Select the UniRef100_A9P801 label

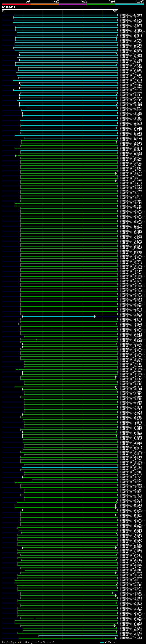[x=131, y=47]
